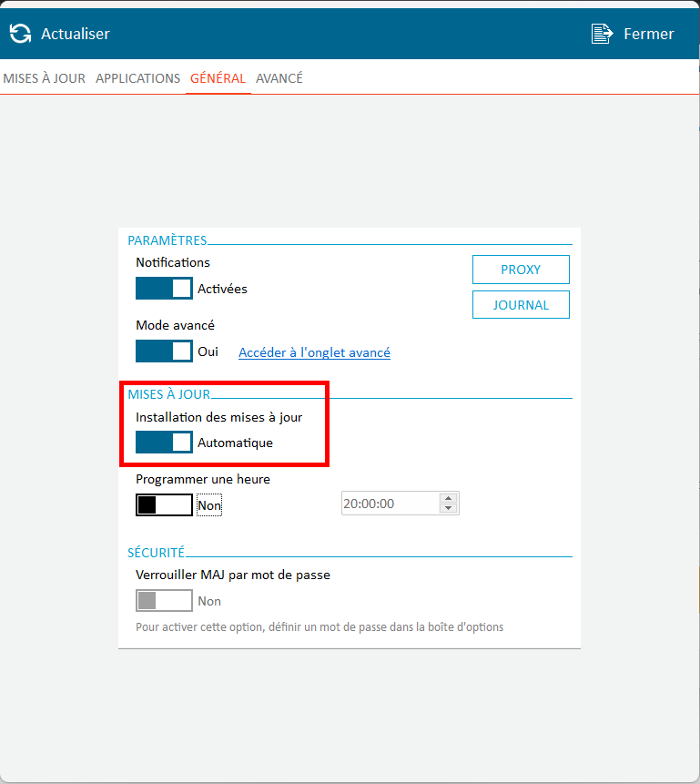Image resolution: width=700 pixels, height=784 pixels.
Task: Select the GÉNÉRAL tab
Action: 218,78
